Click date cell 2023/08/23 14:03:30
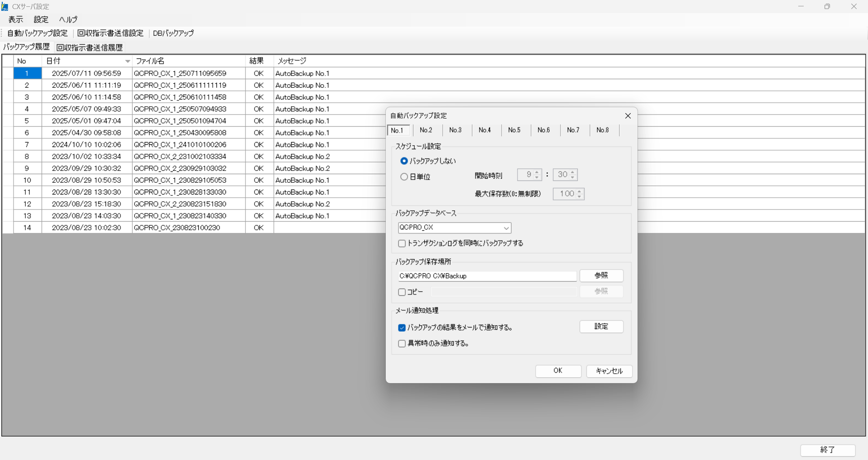The width and height of the screenshot is (868, 460). 86,216
